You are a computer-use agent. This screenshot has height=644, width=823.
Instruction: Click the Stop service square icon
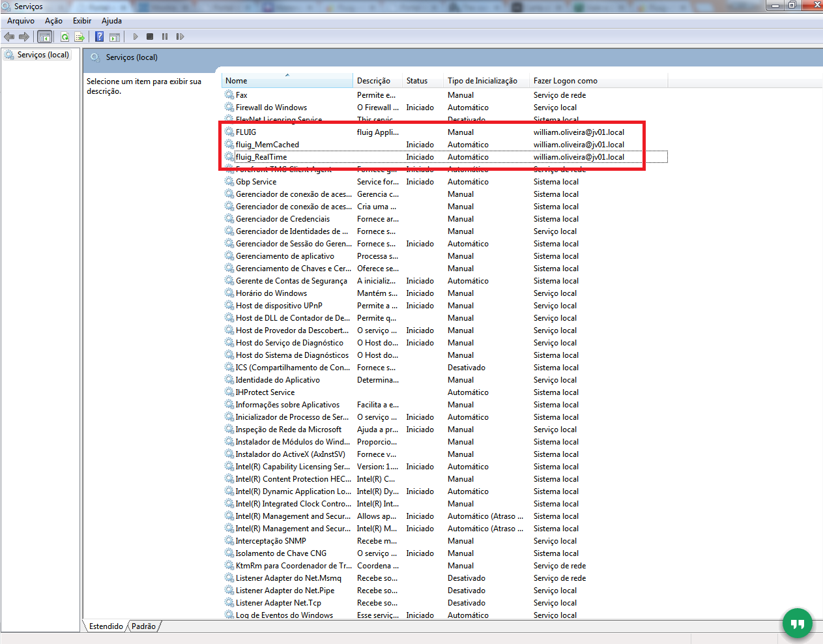150,37
